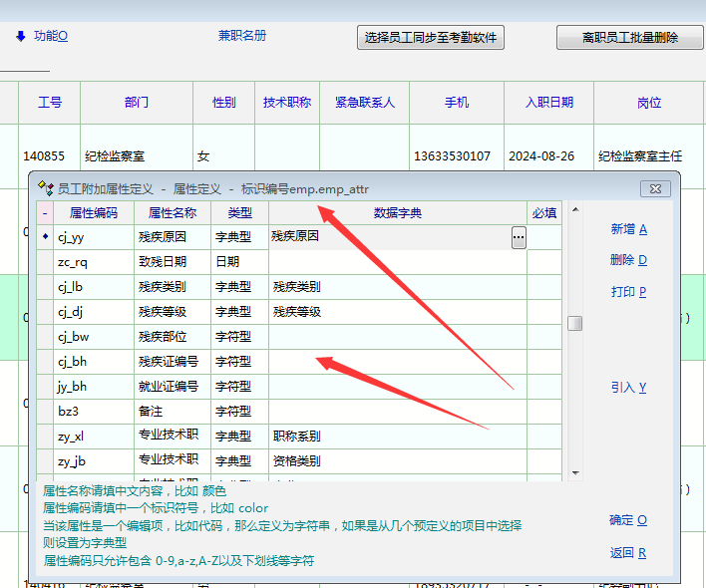The image size is (706, 588).
Task: Click 选择员工同步至考勤软件 button
Action: pos(430,38)
